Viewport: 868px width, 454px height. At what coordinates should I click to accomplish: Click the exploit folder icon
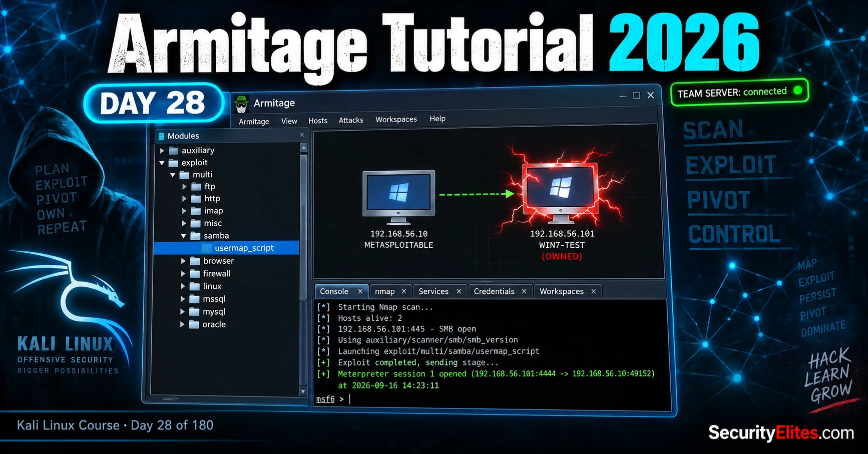click(x=173, y=163)
